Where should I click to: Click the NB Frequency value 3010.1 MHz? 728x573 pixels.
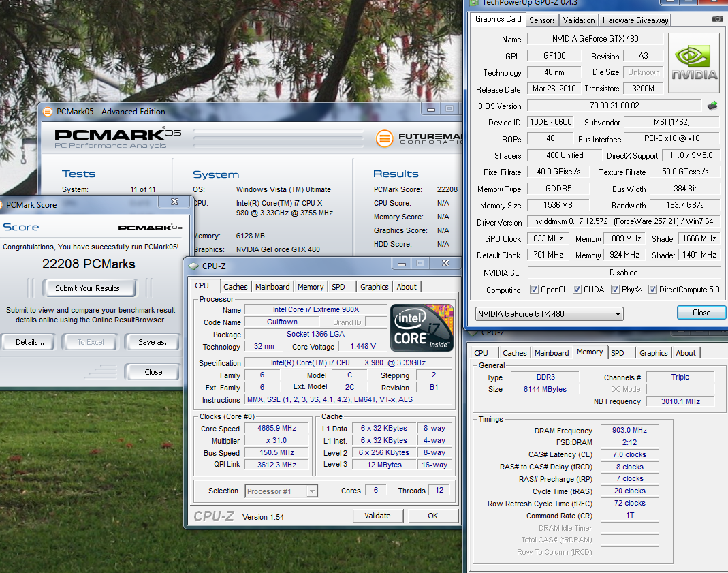point(680,401)
